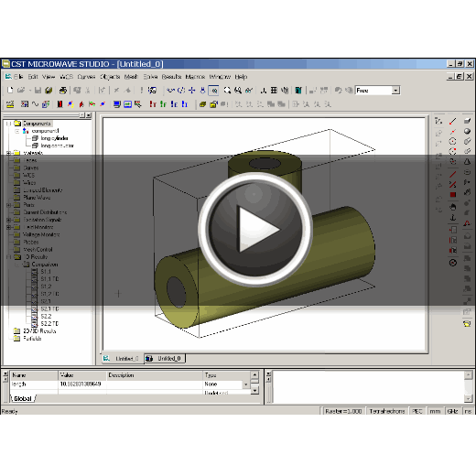Create a brick shape from side toolbar

tap(467, 121)
